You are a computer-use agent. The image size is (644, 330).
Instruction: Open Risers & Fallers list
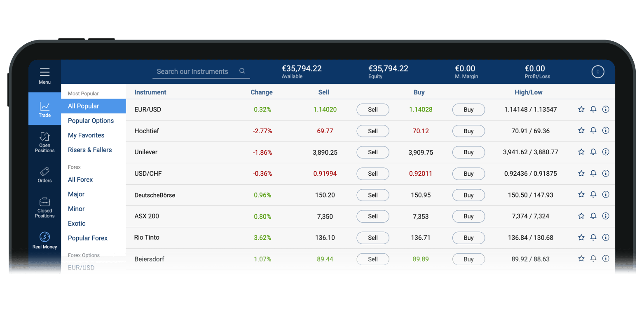pyautogui.click(x=90, y=150)
